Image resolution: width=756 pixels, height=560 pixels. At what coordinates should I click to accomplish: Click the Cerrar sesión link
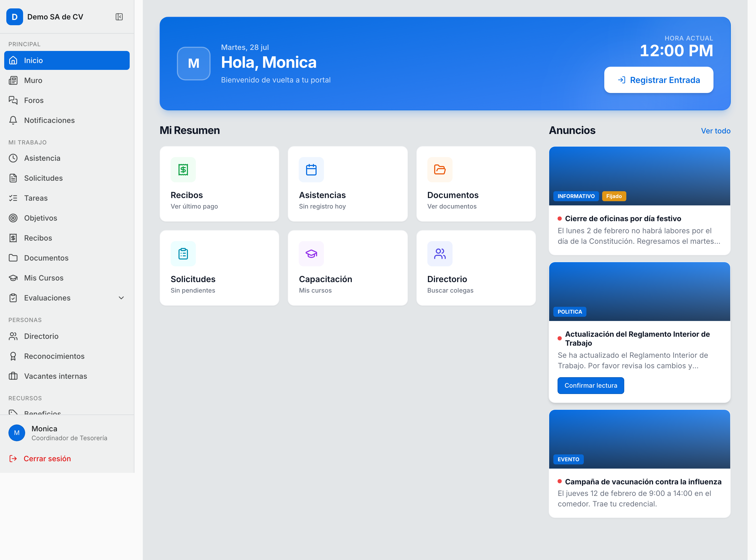pyautogui.click(x=47, y=459)
